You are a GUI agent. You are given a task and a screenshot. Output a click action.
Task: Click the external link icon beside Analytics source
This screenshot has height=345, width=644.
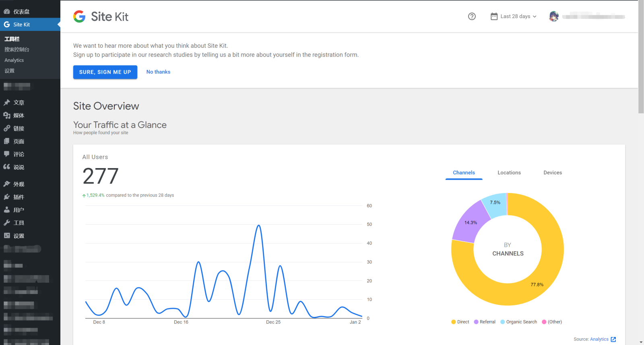[x=613, y=339]
